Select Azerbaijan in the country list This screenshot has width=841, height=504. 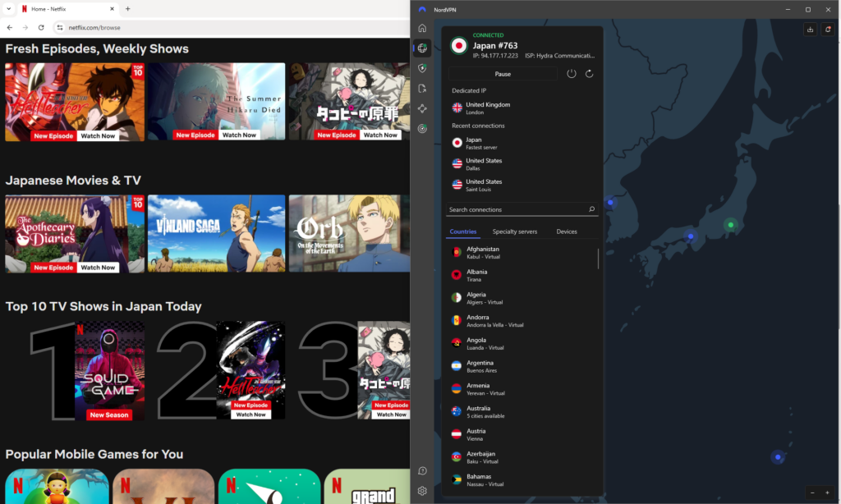(522, 457)
